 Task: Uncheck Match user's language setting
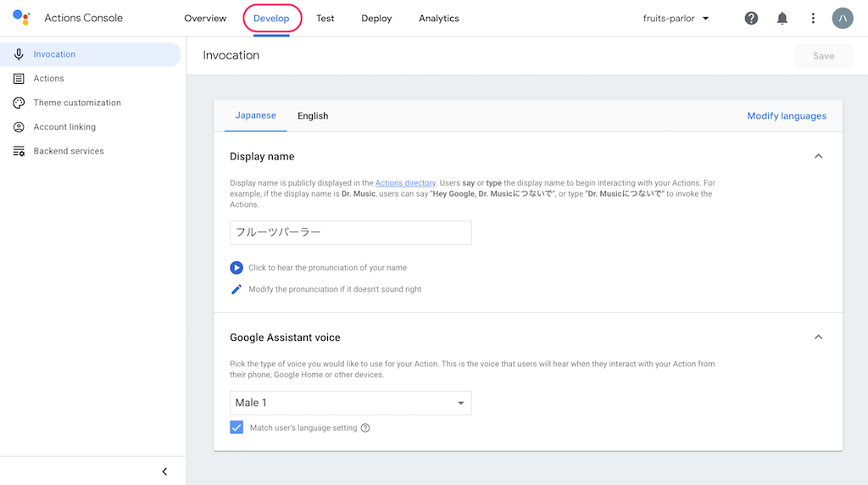pyautogui.click(x=236, y=427)
